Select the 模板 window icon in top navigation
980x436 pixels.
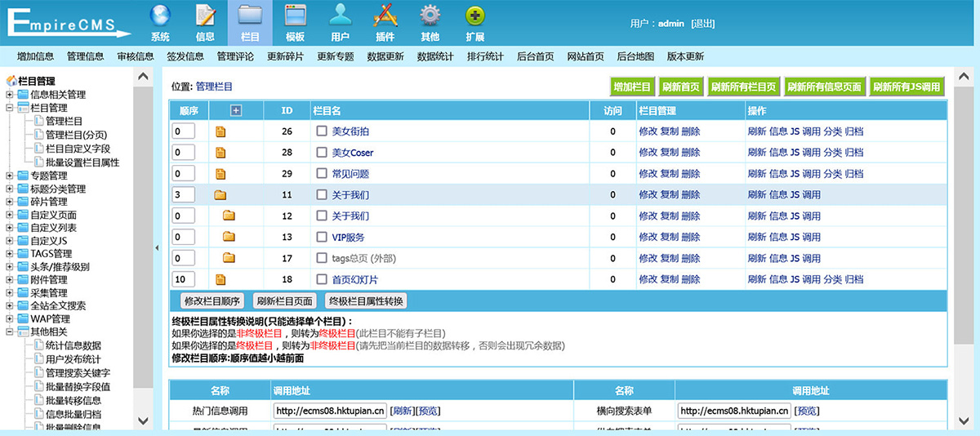(295, 16)
